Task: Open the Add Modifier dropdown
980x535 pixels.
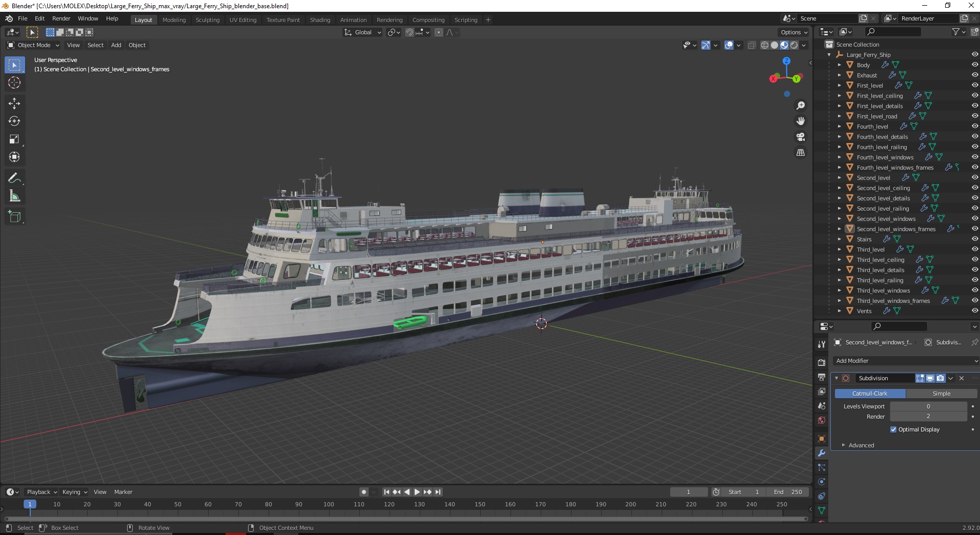Action: (905, 361)
